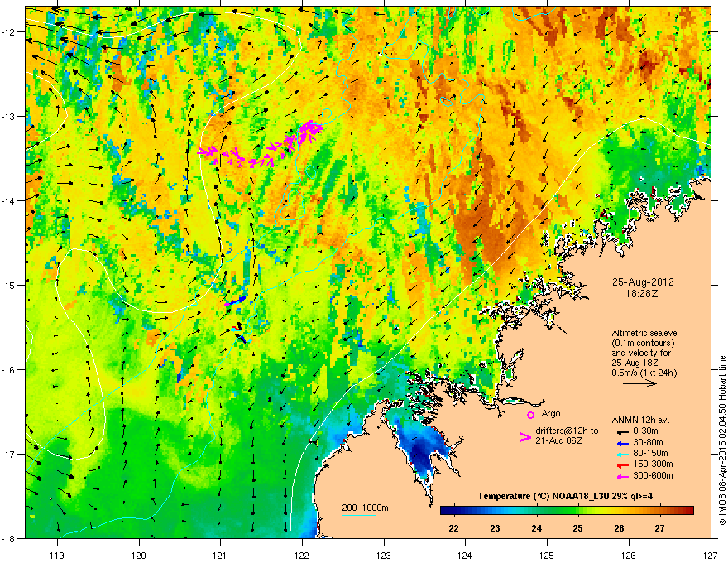
Task: Click the blue ANMN mooring arrow near 121°E
Action: click(236, 301)
